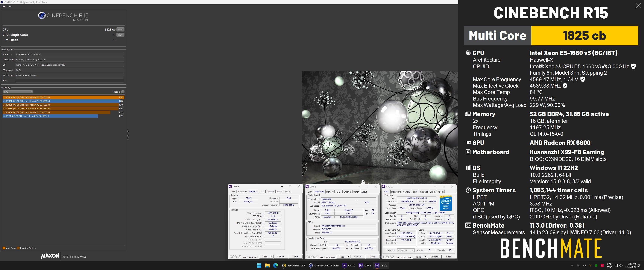The image size is (644, 270).
Task: Switch to BenchMate 11.3.0 taskbar item
Action: [x=293, y=265]
